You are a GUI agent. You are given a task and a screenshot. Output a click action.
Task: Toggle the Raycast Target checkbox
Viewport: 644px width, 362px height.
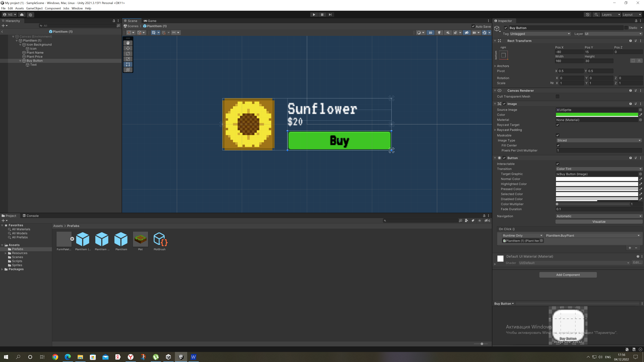pyautogui.click(x=557, y=125)
